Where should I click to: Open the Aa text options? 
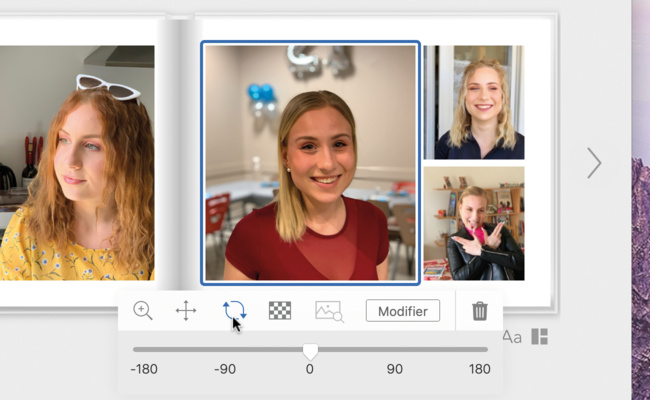512,337
